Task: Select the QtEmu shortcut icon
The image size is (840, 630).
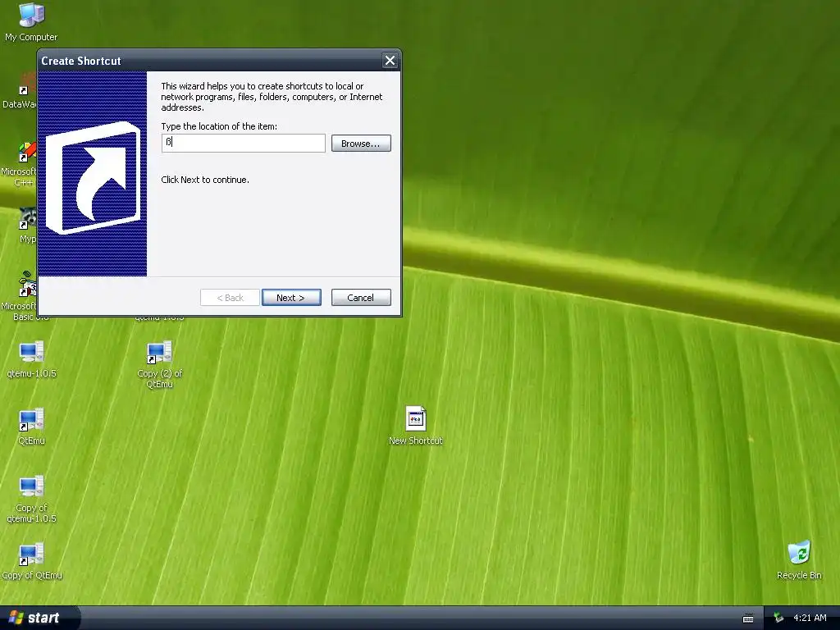Action: (x=31, y=427)
